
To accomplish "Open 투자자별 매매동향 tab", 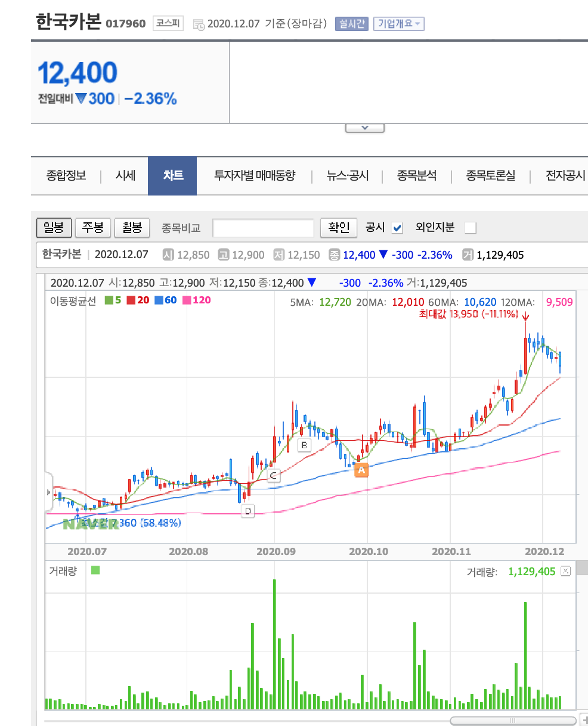I will [x=255, y=176].
